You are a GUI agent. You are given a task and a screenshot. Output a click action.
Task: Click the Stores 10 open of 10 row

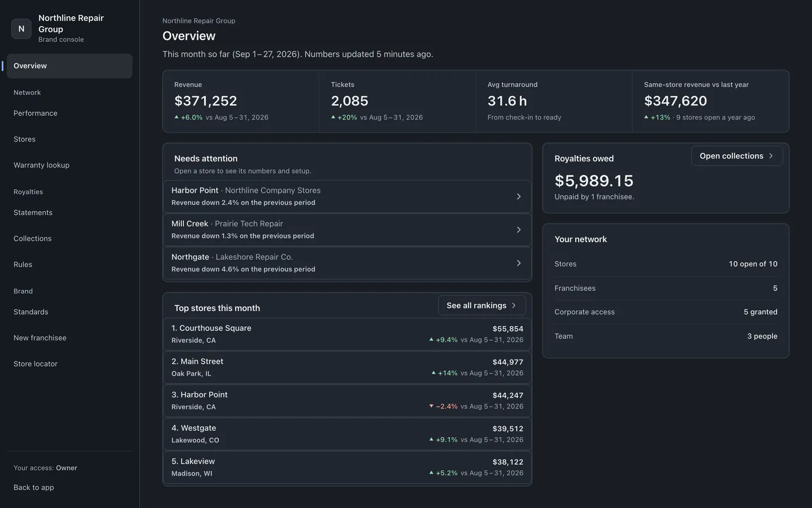(x=666, y=264)
